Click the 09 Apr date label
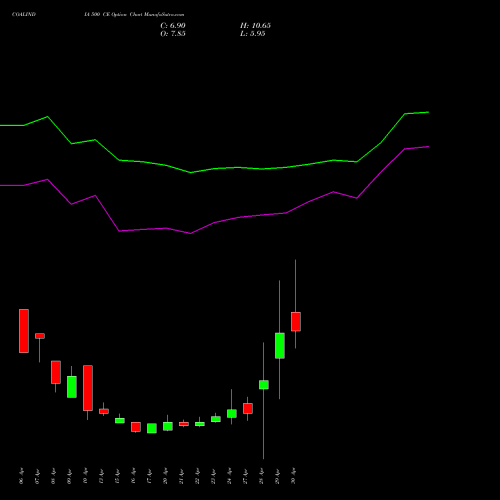The width and height of the screenshot is (500, 500). pos(70,476)
